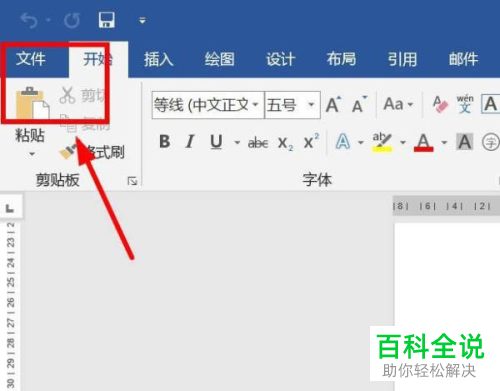The height and width of the screenshot is (391, 500).
Task: Toggle subscript X₂ formatting
Action: [285, 143]
